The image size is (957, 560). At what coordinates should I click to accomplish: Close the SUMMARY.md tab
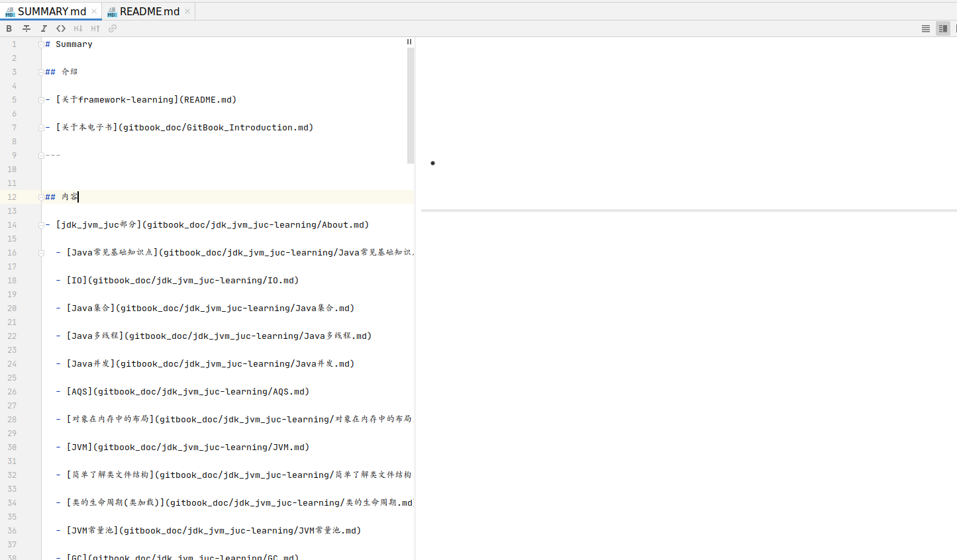coord(94,11)
